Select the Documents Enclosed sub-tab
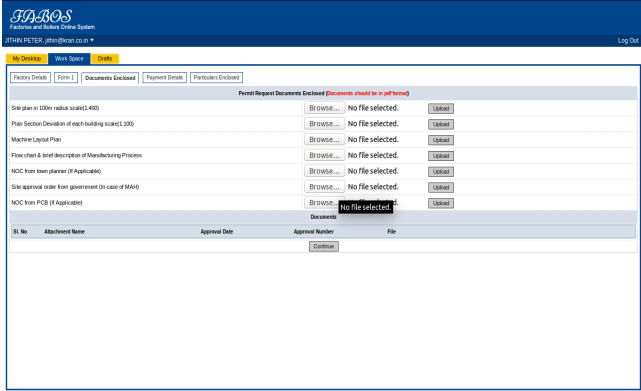Viewport: 641px width, 391px height. (x=110, y=78)
